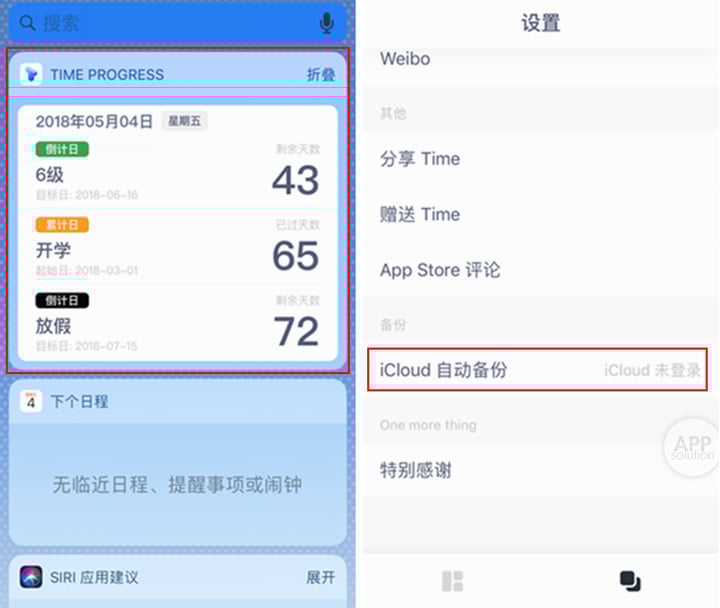Tap the 放假 countdown entry
The width and height of the screenshot is (720, 608).
click(x=178, y=323)
